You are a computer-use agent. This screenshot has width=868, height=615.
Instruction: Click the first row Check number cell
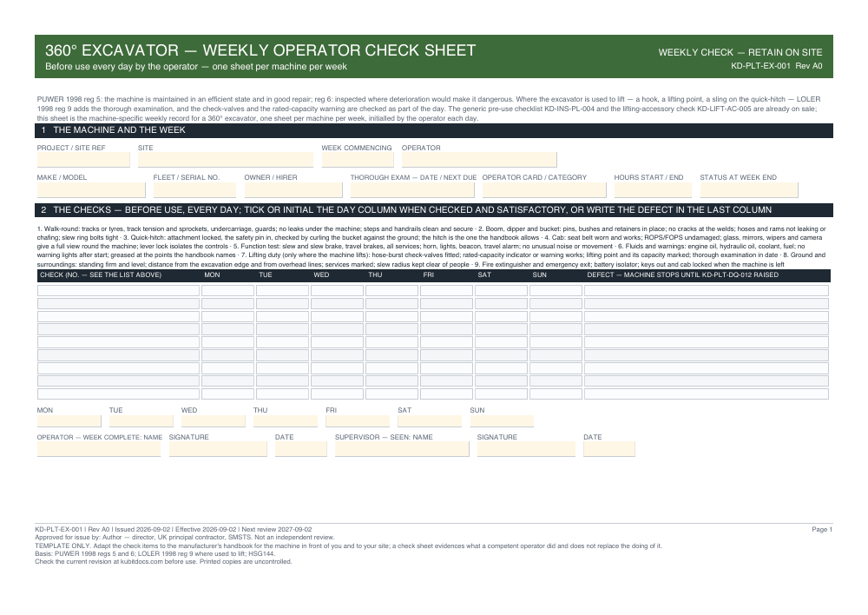[x=118, y=290]
